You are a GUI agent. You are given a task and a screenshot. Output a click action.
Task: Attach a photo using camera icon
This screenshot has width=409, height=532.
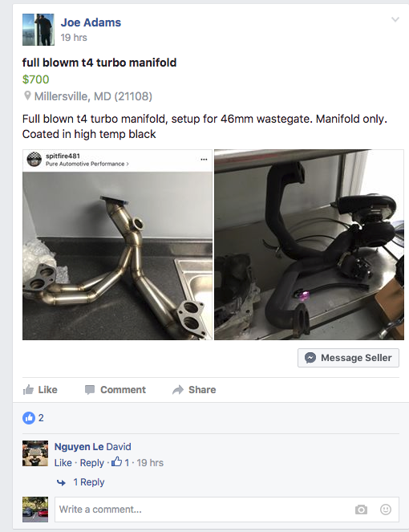point(361,510)
